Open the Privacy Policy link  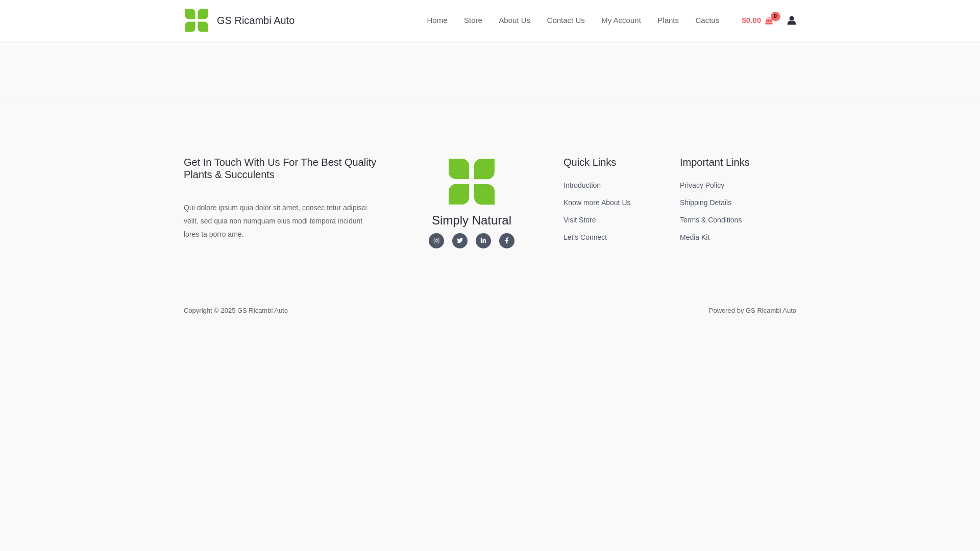point(702,185)
